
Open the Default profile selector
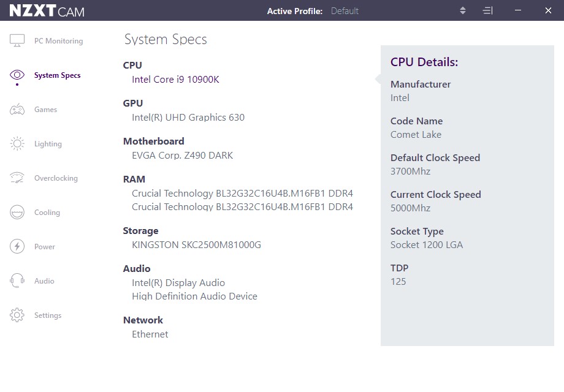point(345,11)
